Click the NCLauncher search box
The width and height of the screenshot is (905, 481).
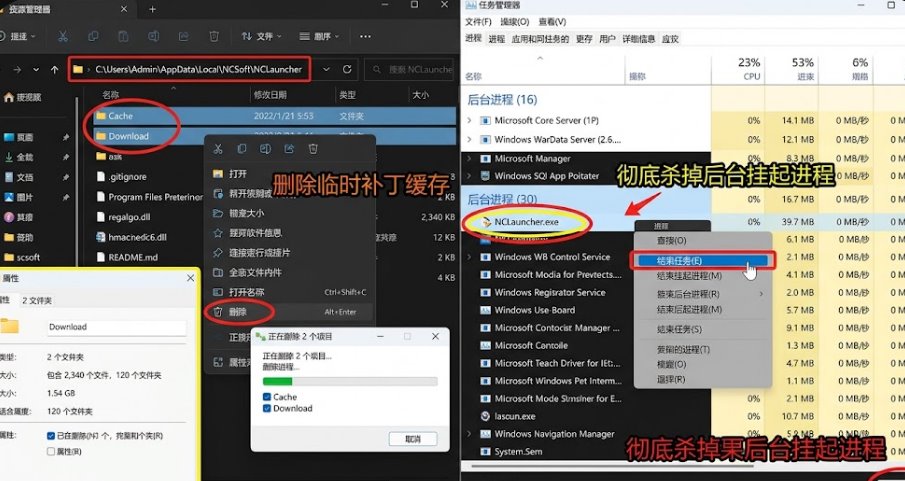(411, 69)
